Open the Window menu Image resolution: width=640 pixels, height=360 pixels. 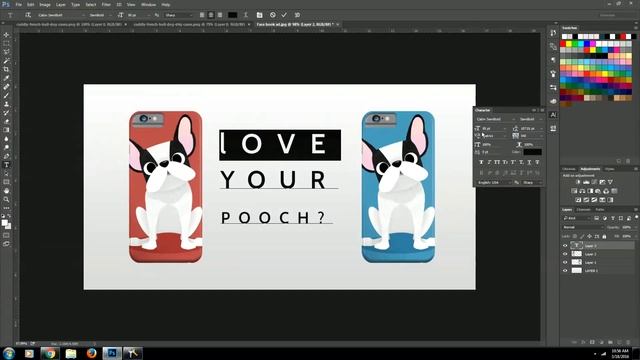click(x=148, y=4)
